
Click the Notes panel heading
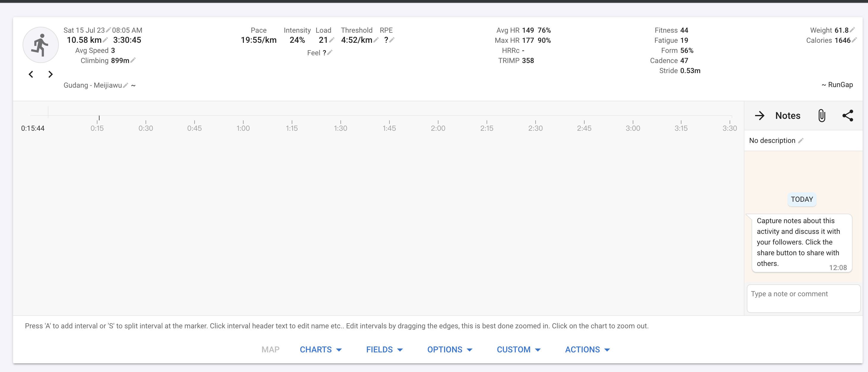click(787, 116)
